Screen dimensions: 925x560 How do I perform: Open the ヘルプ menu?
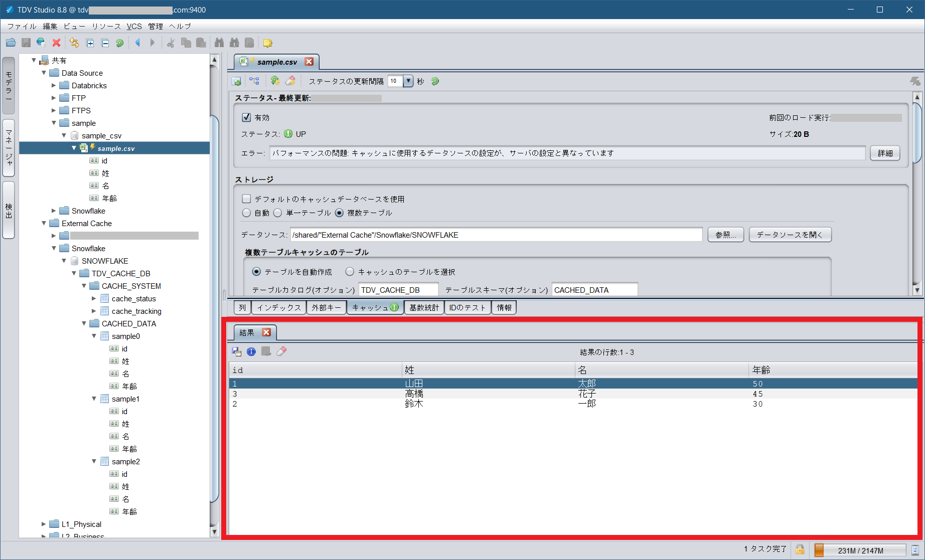tap(180, 26)
